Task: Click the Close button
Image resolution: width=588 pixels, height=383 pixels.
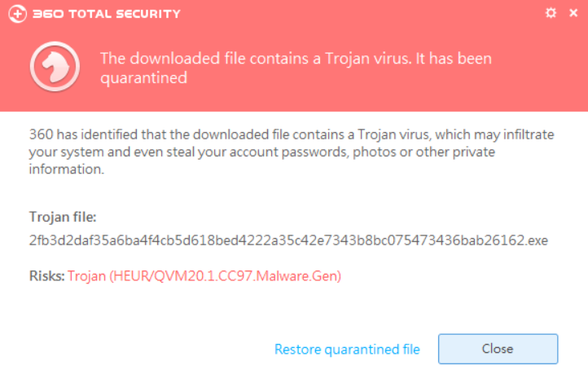Action: 498,349
